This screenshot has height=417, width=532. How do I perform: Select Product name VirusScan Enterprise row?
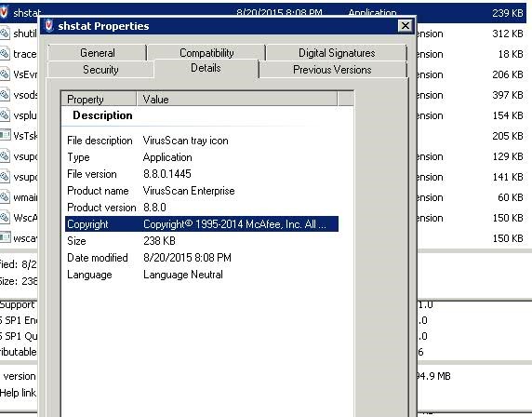(x=202, y=191)
